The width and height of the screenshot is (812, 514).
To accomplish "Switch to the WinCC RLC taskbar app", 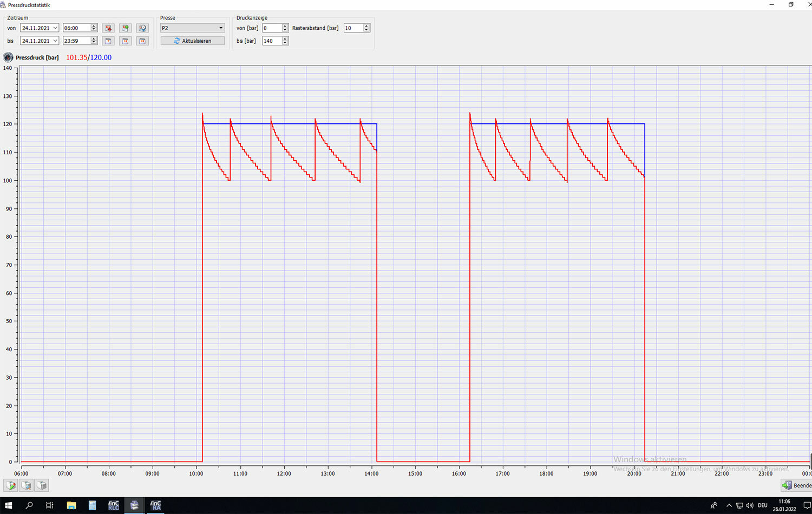I will [x=114, y=505].
